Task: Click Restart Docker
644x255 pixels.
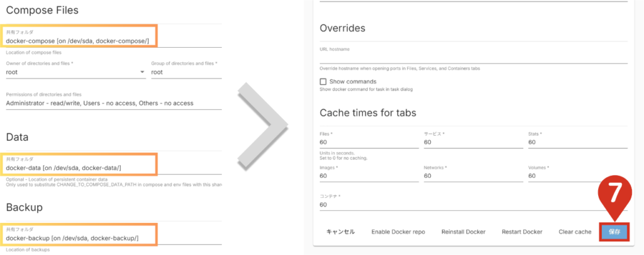Action: pos(521,232)
